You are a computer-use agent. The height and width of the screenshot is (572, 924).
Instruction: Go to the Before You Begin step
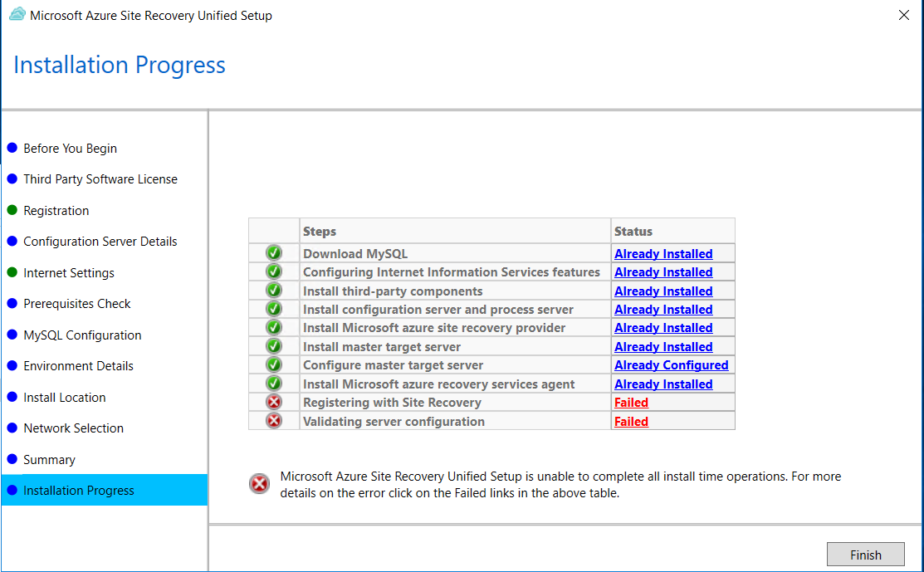(70, 149)
